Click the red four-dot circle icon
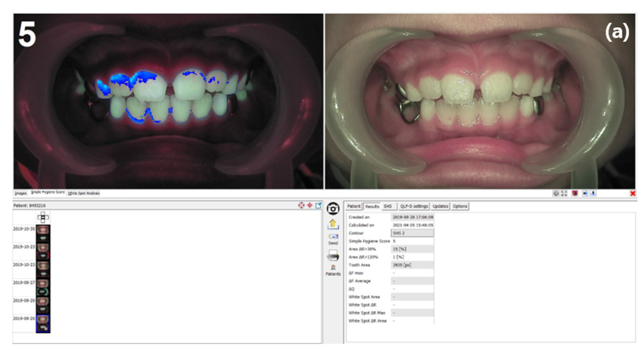This screenshot has width=644, height=357. [301, 205]
